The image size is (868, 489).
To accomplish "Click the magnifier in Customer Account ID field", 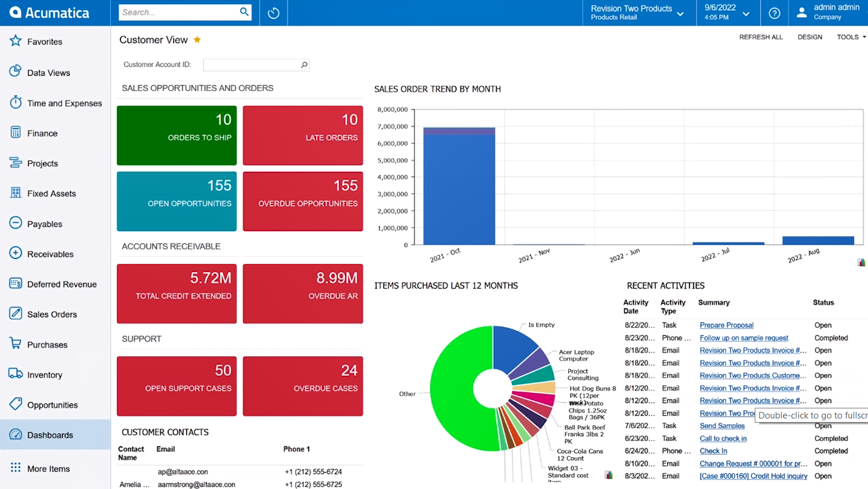I will coord(304,65).
